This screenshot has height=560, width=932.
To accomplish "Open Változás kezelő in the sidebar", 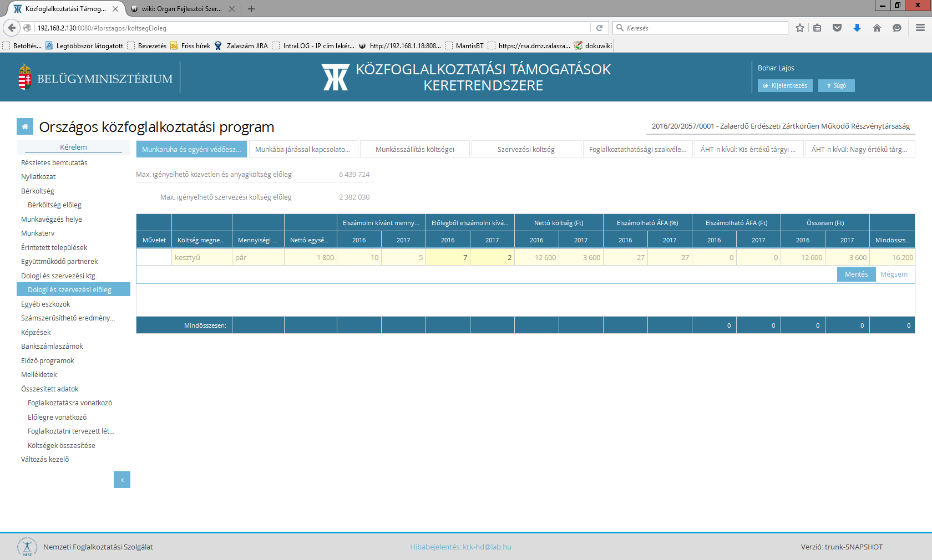I will point(45,460).
